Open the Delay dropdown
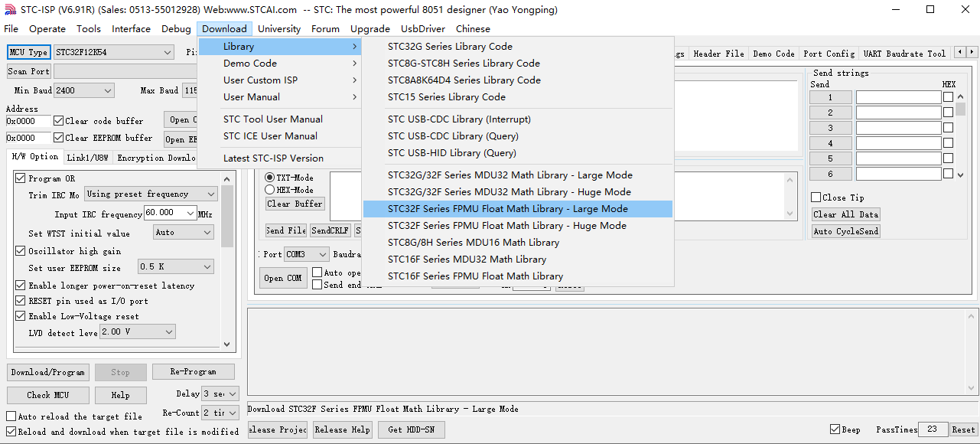The image size is (980, 444). click(220, 393)
